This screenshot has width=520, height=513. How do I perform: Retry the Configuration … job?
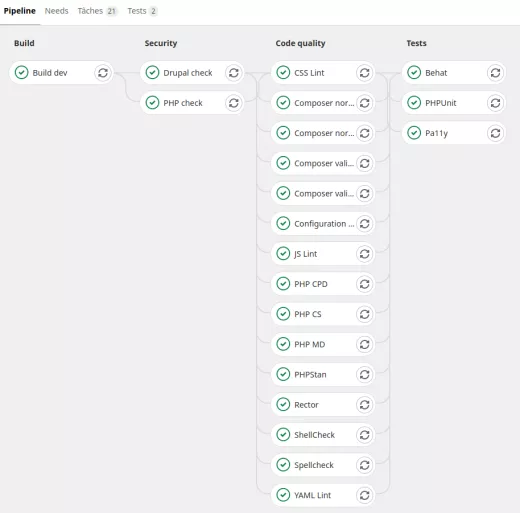[365, 224]
